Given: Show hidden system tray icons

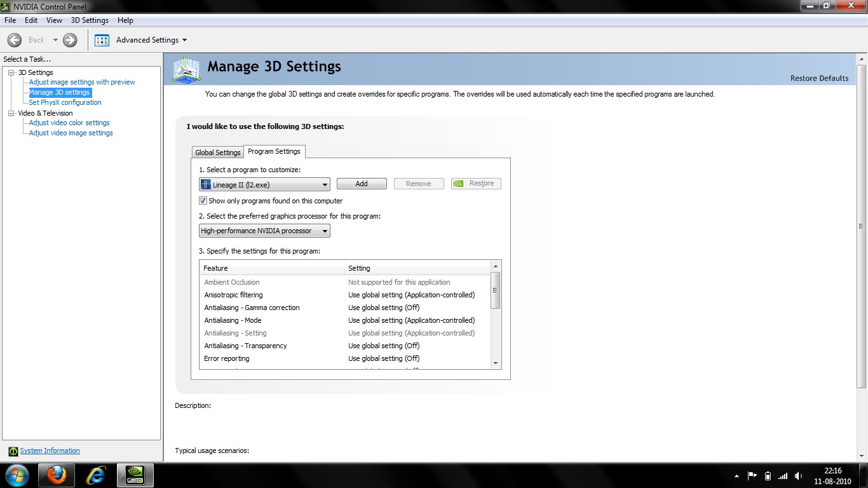Looking at the screenshot, I should coord(736,476).
